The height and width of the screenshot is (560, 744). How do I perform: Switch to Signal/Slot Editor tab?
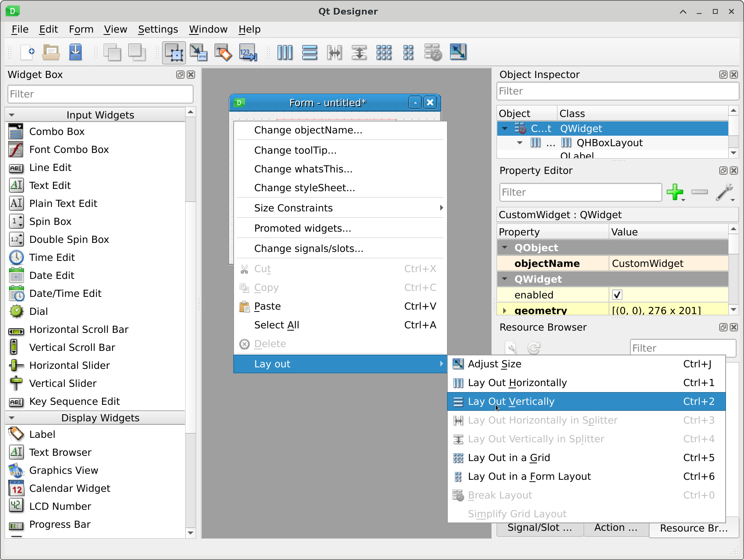540,527
